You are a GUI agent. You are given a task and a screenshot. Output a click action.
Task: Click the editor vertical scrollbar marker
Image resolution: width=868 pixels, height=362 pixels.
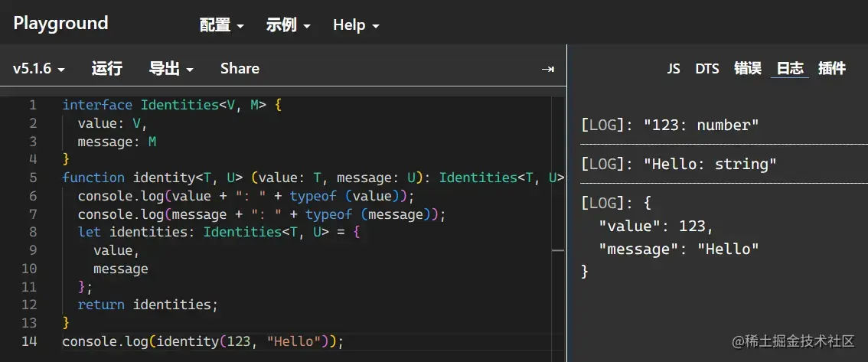(x=558, y=250)
